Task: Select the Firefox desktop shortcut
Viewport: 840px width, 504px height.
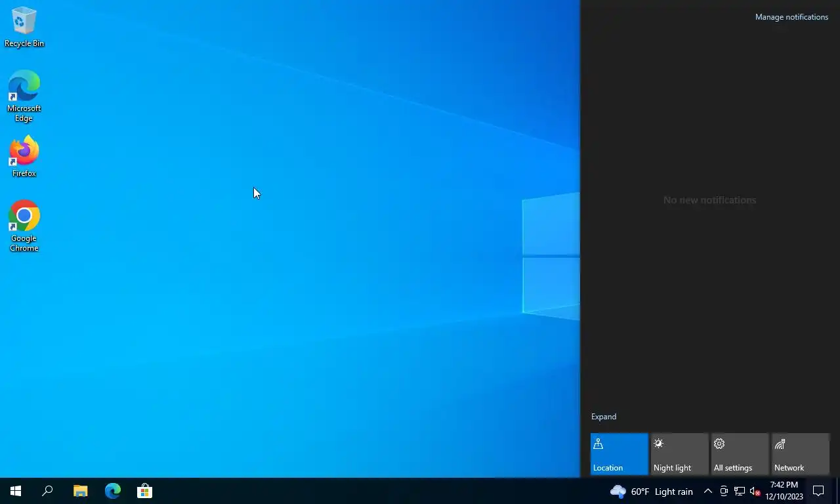Action: click(x=24, y=156)
